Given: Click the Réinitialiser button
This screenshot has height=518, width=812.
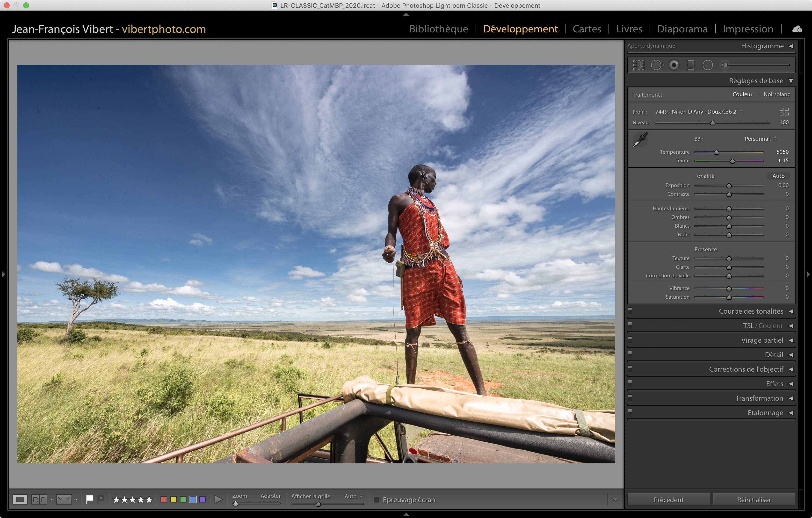Looking at the screenshot, I should [x=754, y=499].
